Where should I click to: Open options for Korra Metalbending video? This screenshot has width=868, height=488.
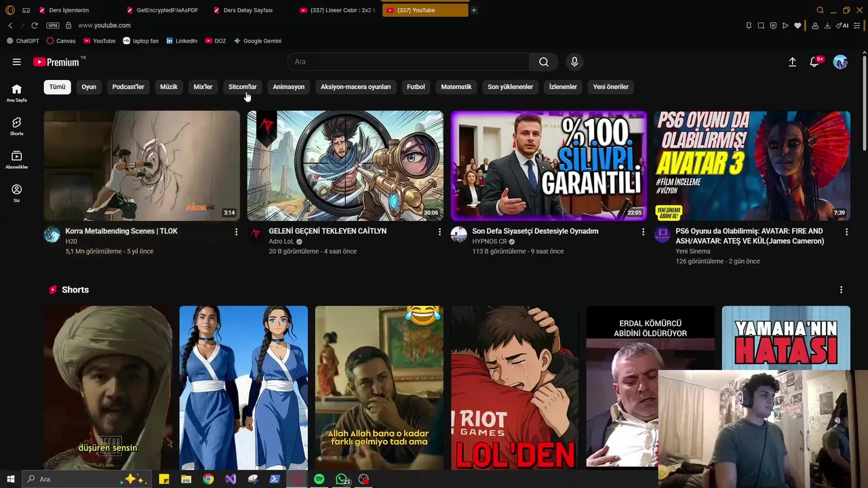click(236, 232)
